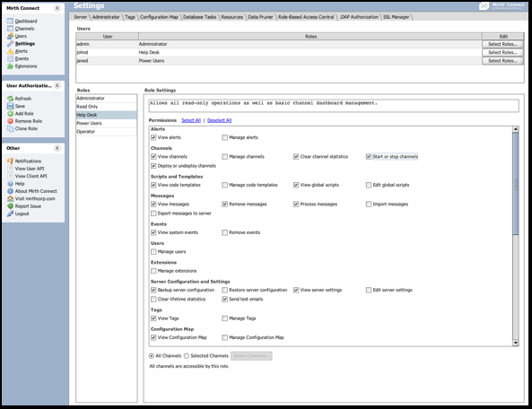The image size is (532, 409).
Task: Toggle the Clear channel statistics checkbox
Action: (296, 157)
